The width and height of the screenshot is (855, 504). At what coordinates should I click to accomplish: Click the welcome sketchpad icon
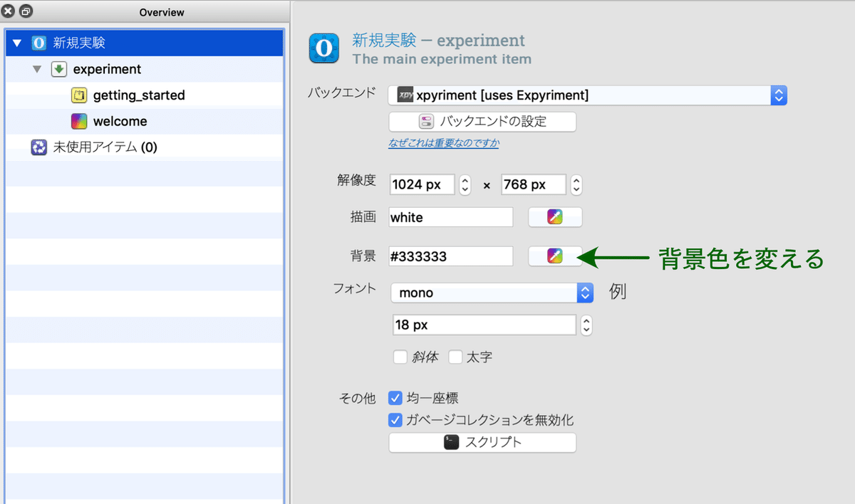coord(80,122)
